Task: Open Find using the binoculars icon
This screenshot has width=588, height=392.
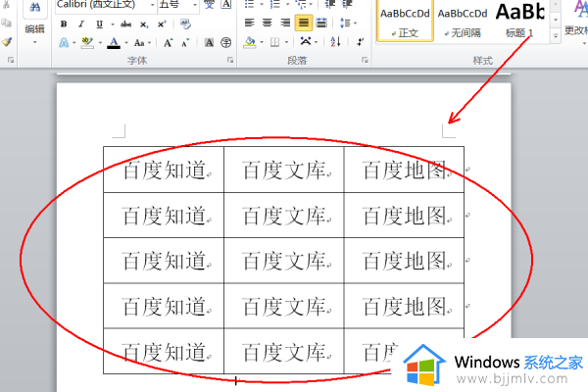Action: click(35, 8)
